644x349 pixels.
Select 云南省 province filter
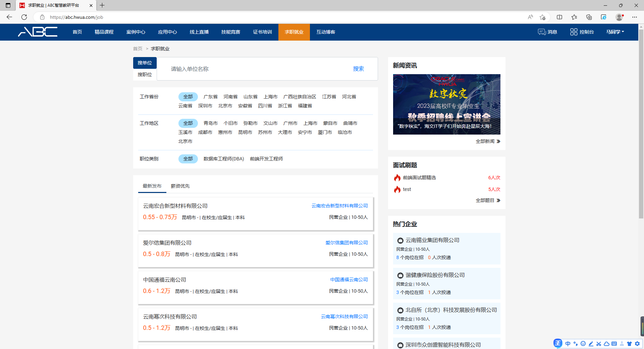(x=185, y=106)
